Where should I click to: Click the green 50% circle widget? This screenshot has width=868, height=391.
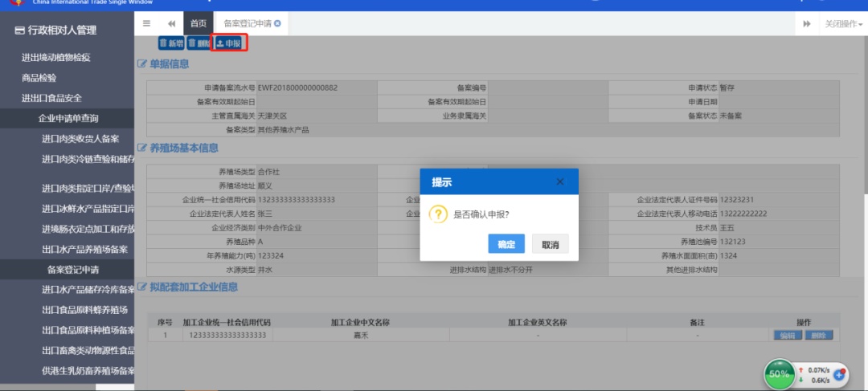(779, 374)
